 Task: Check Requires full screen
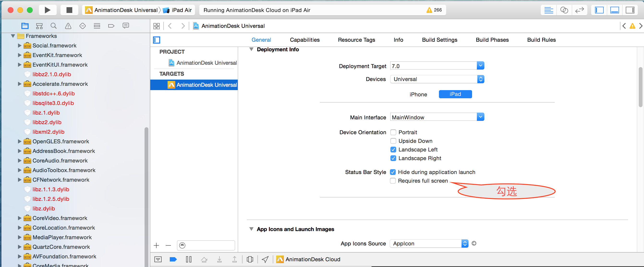[393, 181]
